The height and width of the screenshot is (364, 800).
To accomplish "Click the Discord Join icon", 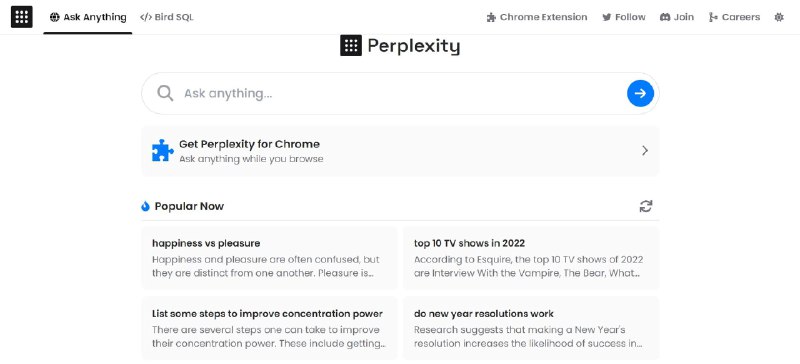I will (x=665, y=17).
